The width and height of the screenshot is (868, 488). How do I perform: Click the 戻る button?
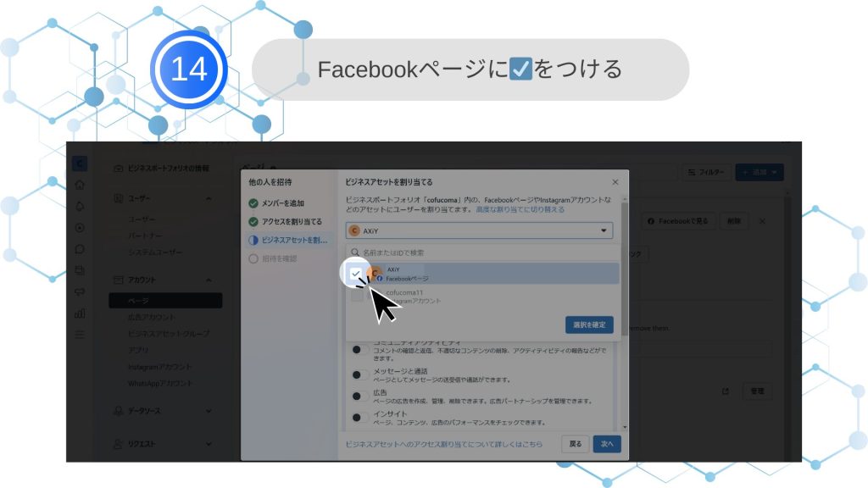575,443
